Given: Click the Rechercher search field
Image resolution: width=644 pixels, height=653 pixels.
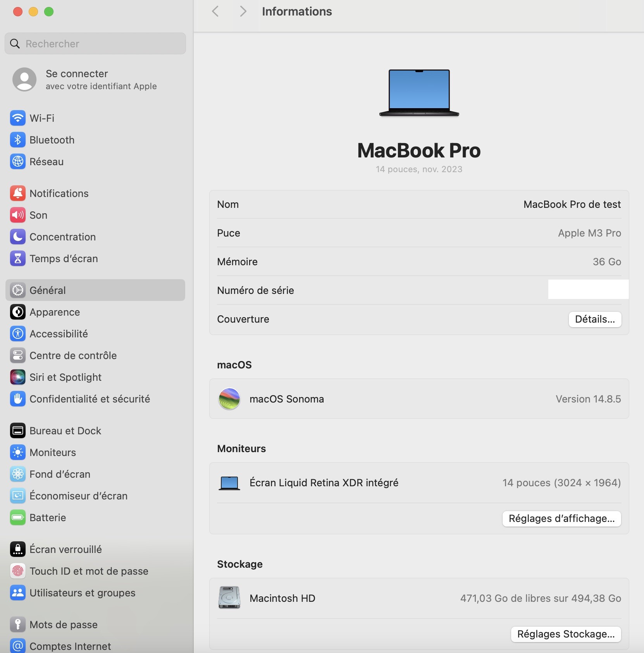Looking at the screenshot, I should (x=95, y=43).
